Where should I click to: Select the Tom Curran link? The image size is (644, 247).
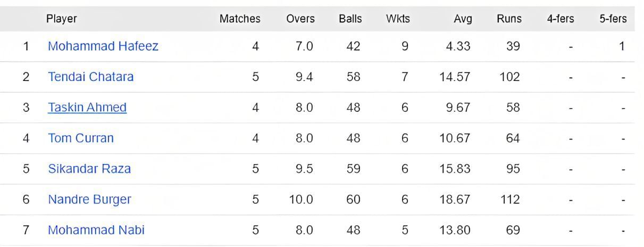[81, 138]
